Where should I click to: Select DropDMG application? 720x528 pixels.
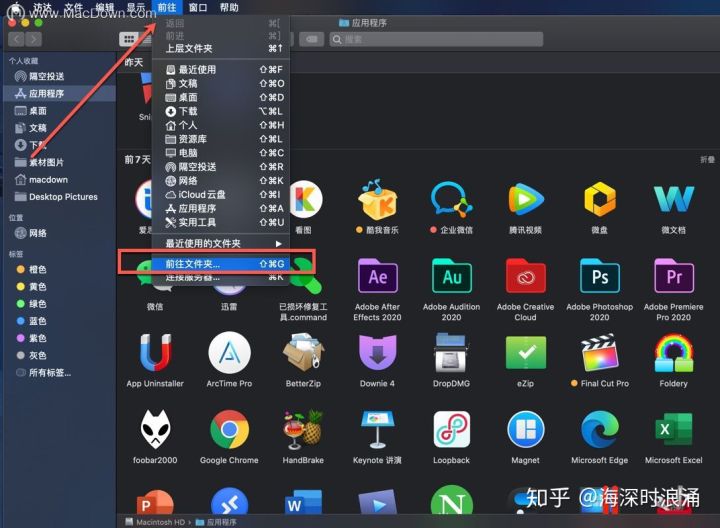(x=451, y=353)
